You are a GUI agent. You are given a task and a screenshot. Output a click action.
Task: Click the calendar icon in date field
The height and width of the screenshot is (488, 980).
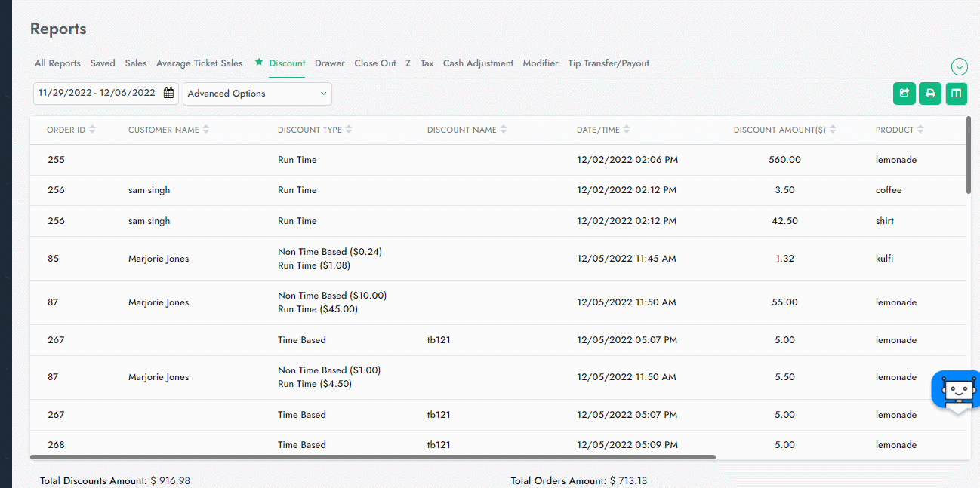[x=168, y=94]
